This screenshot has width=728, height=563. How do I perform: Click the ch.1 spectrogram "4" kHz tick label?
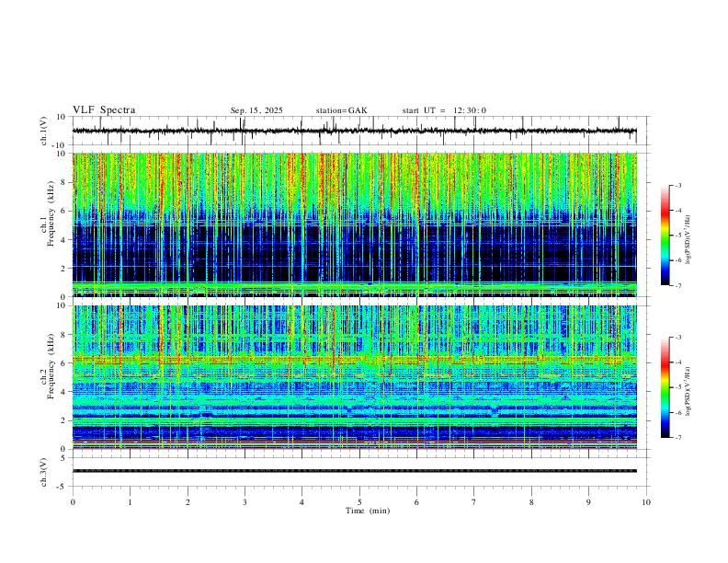click(63, 240)
